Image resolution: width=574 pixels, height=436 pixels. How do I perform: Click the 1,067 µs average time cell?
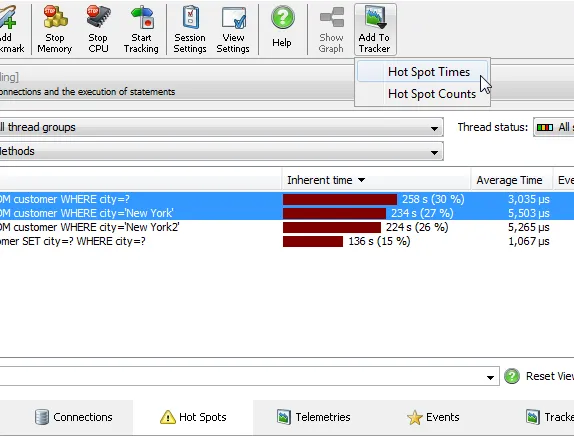(x=528, y=241)
